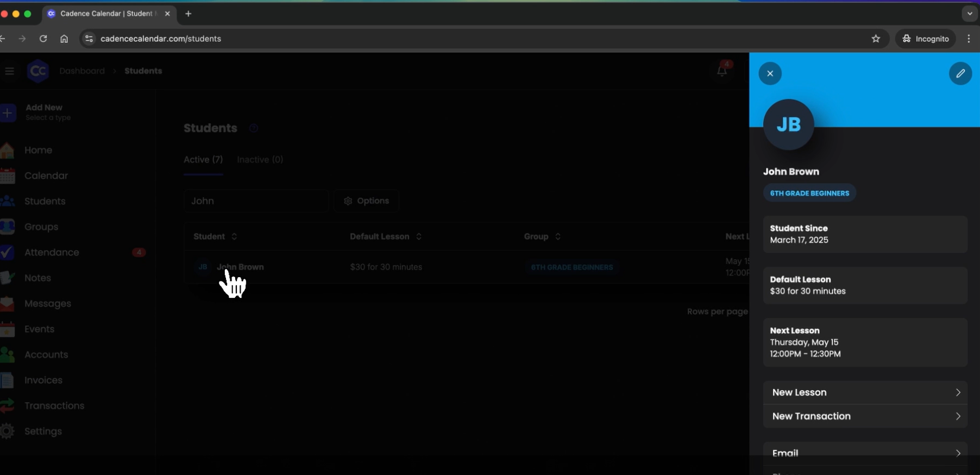Open the tab search dropdown arrow

tap(970, 14)
